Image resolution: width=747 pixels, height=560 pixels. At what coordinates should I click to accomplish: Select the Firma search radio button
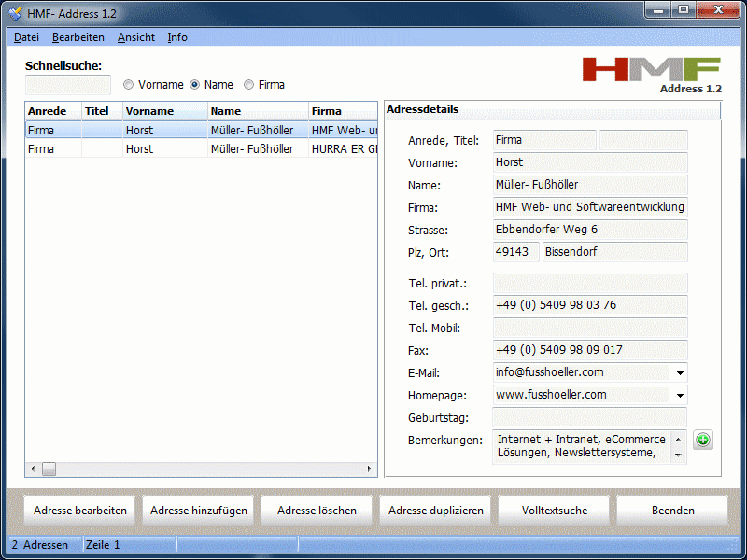coord(248,85)
